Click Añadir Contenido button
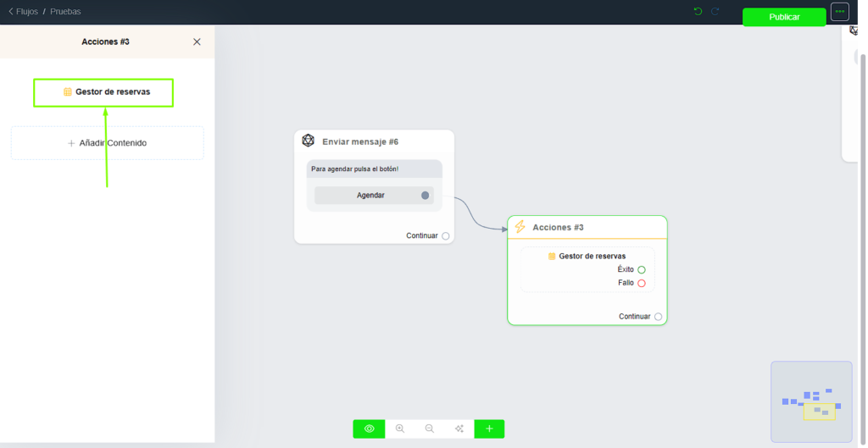 [108, 143]
